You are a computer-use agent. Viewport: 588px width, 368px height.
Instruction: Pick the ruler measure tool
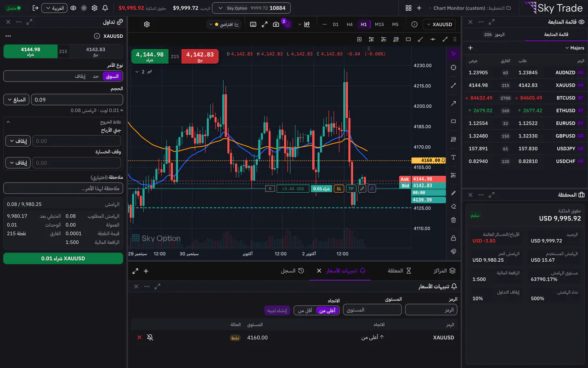[453, 193]
